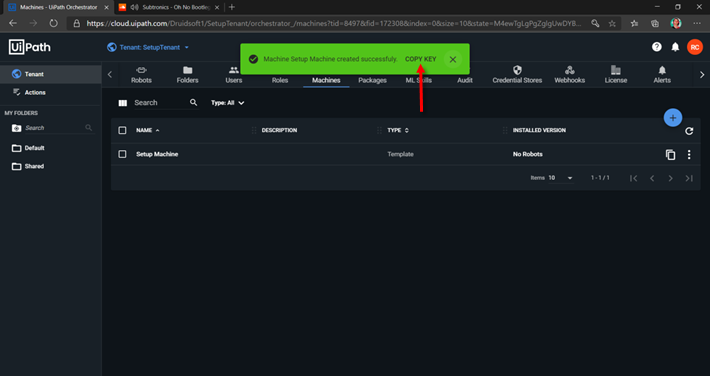Open the Credential Stores tab
The height and width of the screenshot is (376, 710).
(x=517, y=75)
